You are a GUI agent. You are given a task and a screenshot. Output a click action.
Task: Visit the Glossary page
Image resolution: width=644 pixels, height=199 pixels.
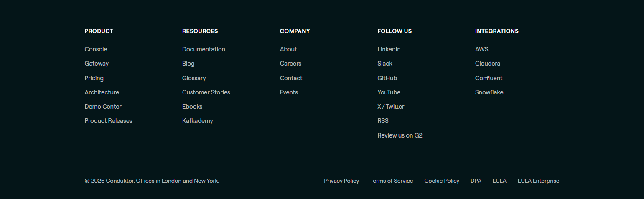click(x=194, y=78)
